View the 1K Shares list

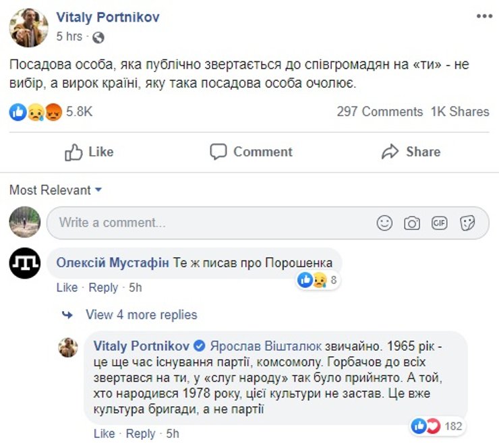[460, 112]
